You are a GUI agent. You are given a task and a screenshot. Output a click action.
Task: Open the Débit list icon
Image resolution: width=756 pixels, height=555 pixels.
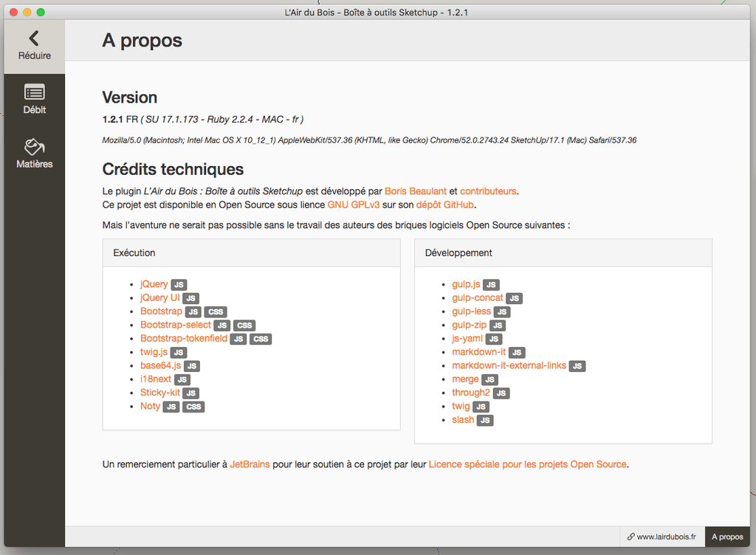coord(34,92)
